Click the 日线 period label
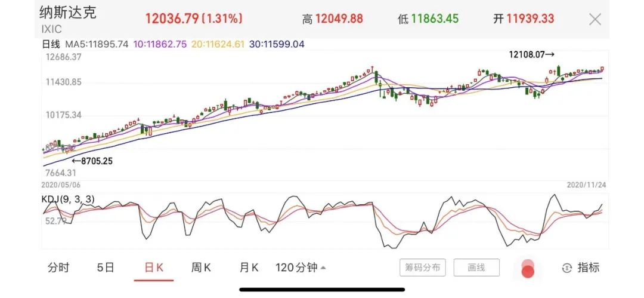644x298 pixels. (x=51, y=44)
